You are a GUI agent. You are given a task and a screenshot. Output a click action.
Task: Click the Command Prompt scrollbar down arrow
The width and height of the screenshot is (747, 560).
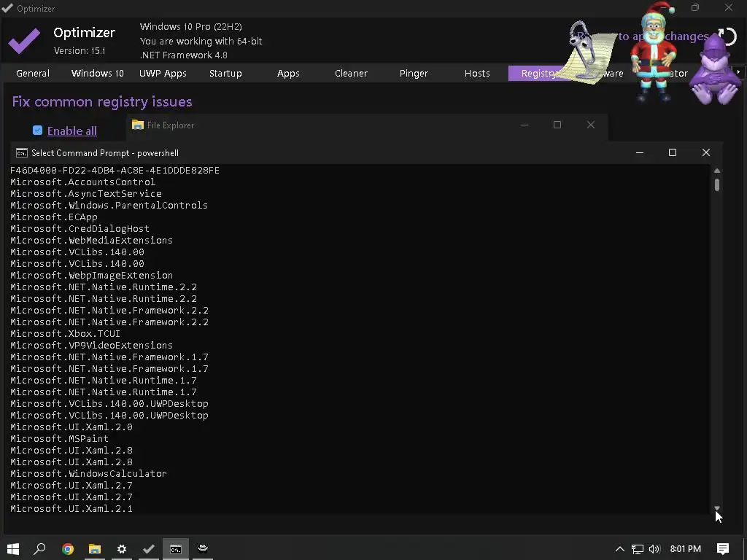tap(717, 508)
